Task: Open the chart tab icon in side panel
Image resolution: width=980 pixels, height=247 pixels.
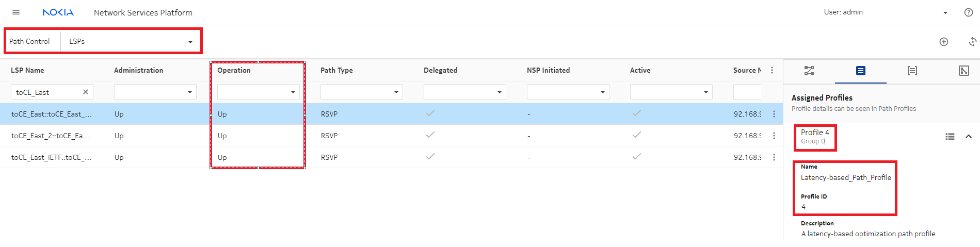Action: 963,71
